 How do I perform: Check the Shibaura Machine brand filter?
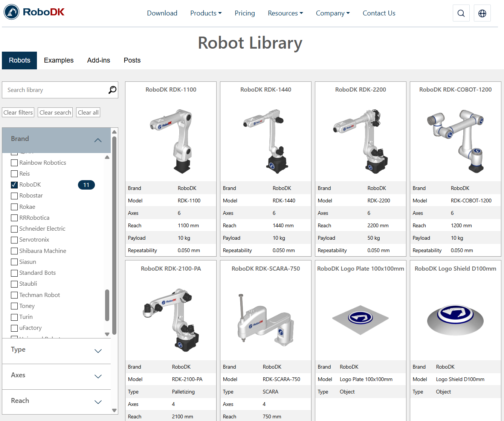pyautogui.click(x=14, y=251)
